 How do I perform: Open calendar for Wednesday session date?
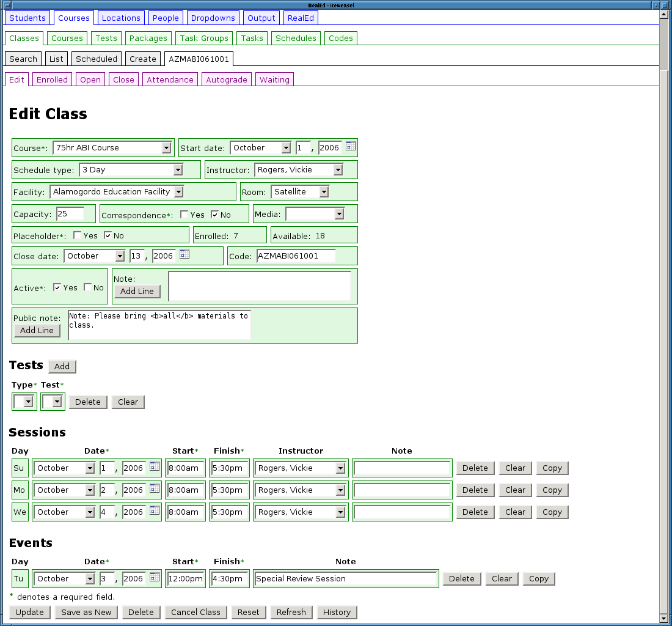[155, 510]
